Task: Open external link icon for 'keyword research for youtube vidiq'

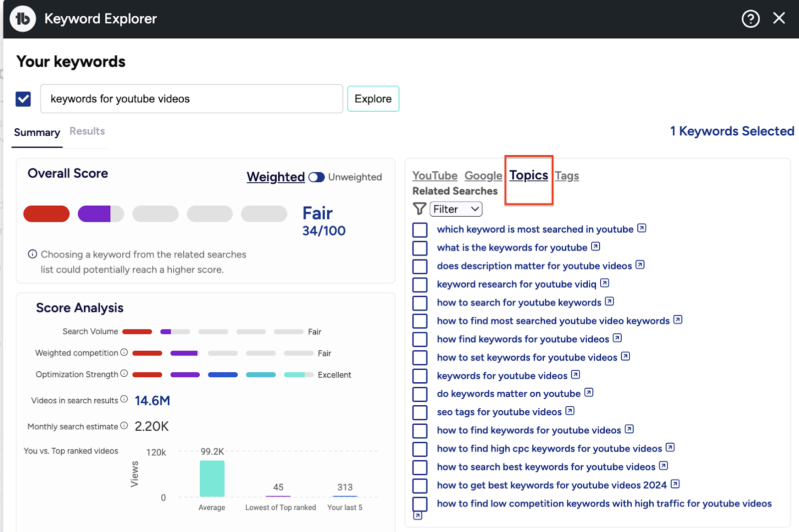Action: (605, 283)
